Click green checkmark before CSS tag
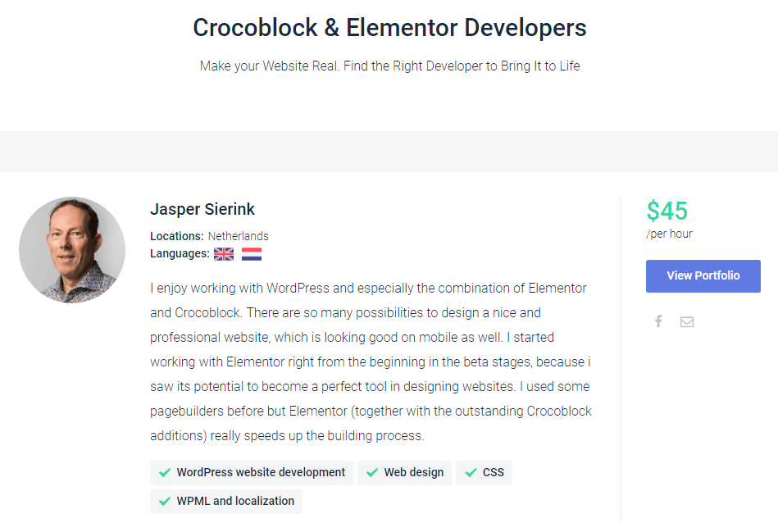778x532 pixels. [471, 472]
